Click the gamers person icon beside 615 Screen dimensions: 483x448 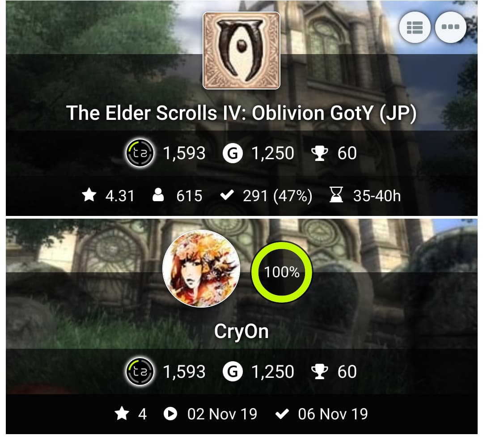[158, 195]
